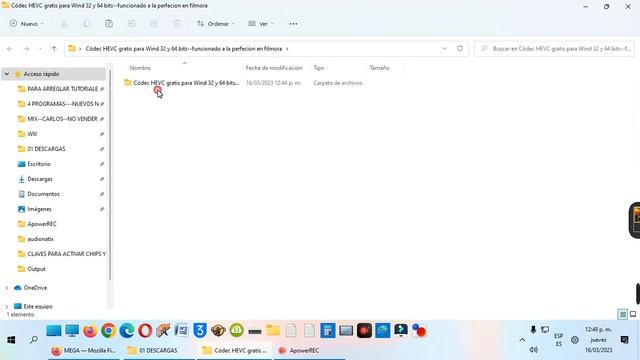The width and height of the screenshot is (640, 360).
Task: Launch Google Chrome from taskbar
Action: 109,331
